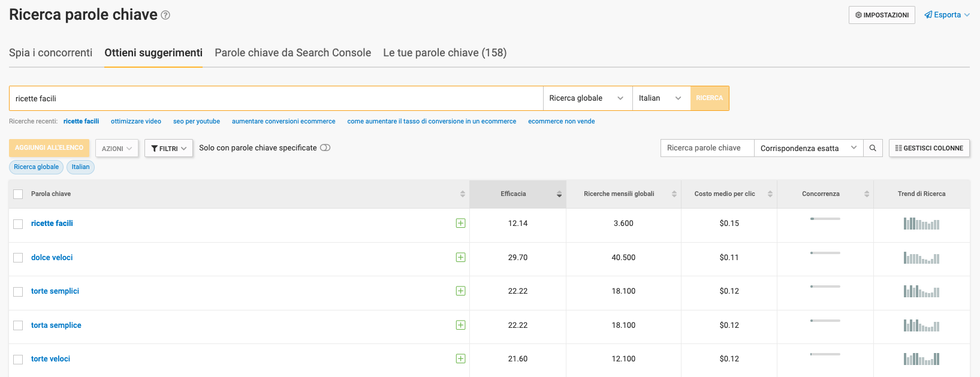Check the 'torta semplice' row checkbox

(18, 325)
